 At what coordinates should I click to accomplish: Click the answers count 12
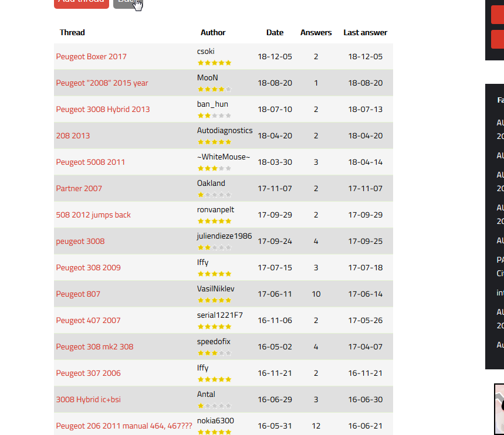pyautogui.click(x=316, y=426)
